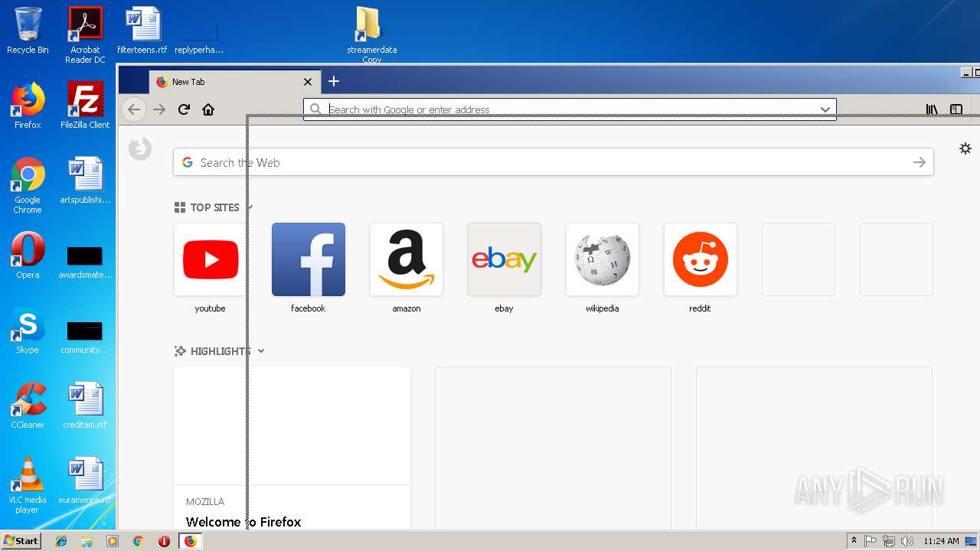Image resolution: width=980 pixels, height=551 pixels.
Task: Open CCleaner desktop shortcut
Action: pos(28,406)
